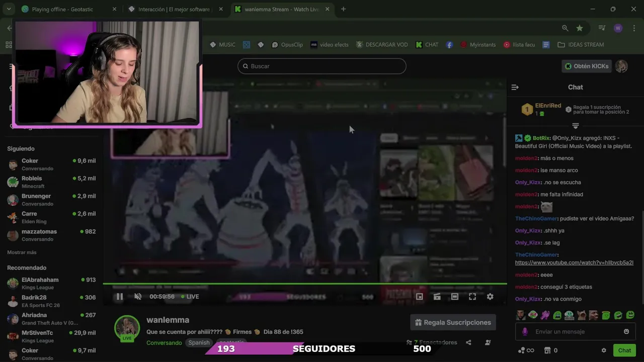Expand the IDEAS STREAM bookmark folder
This screenshot has height=362, width=644.
click(x=581, y=44)
